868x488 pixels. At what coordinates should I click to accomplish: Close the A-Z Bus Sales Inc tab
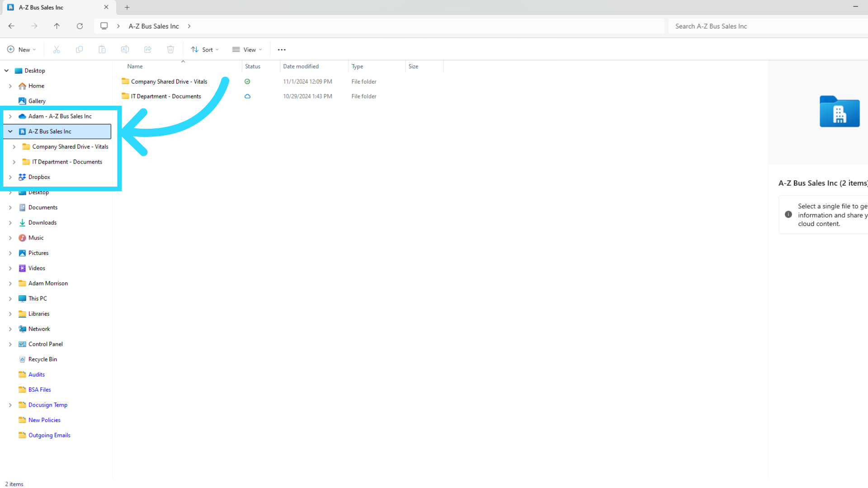pyautogui.click(x=106, y=7)
